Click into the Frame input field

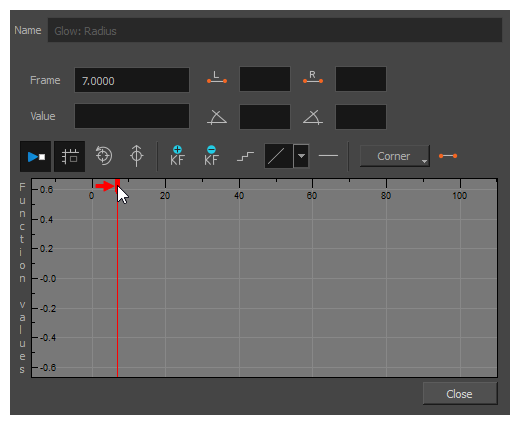(132, 80)
